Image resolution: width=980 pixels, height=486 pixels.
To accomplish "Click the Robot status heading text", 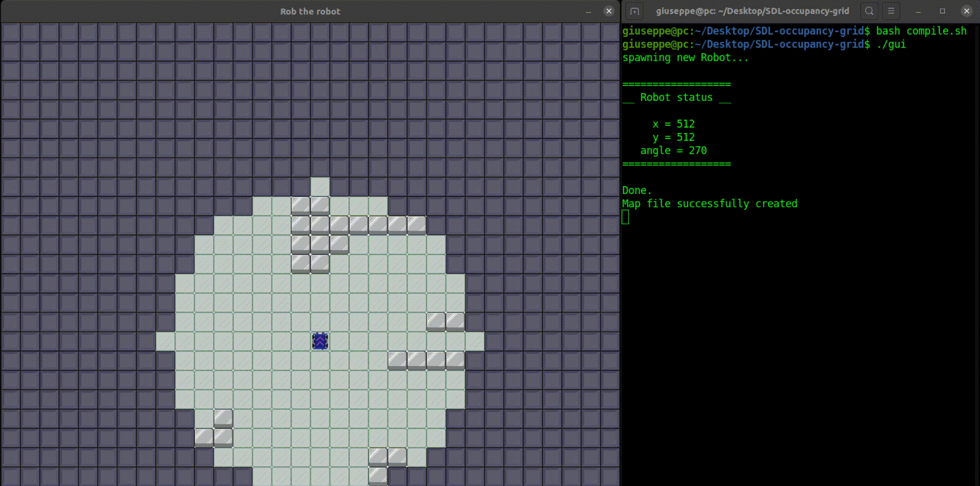I will click(676, 98).
